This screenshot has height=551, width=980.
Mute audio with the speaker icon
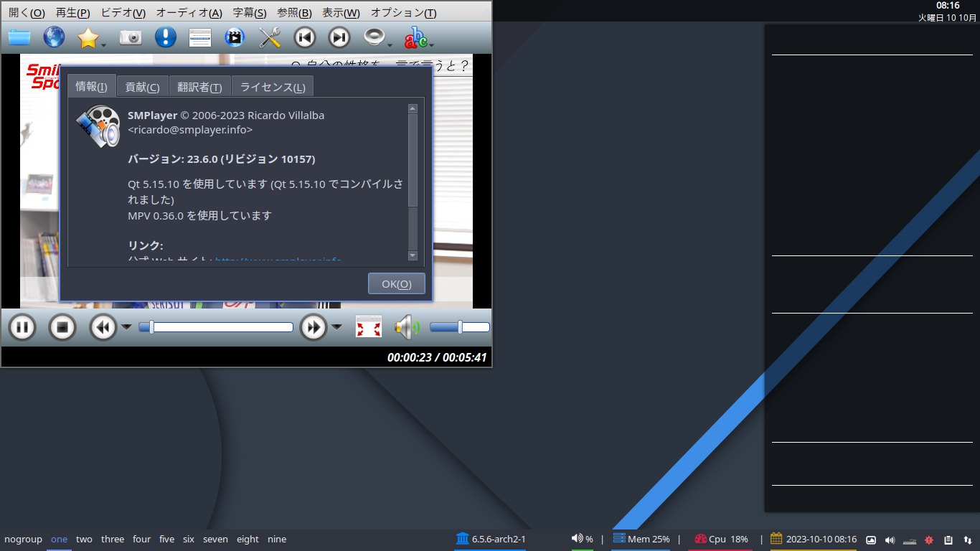click(407, 328)
